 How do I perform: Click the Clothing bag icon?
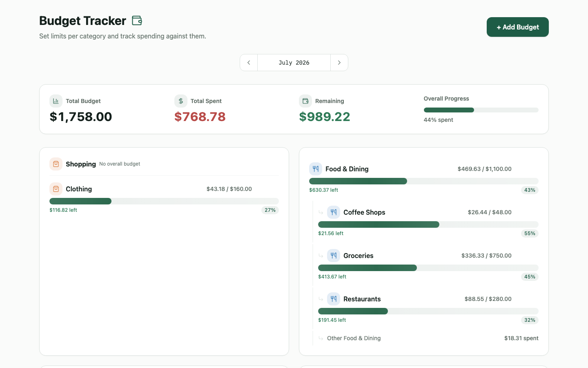56,189
